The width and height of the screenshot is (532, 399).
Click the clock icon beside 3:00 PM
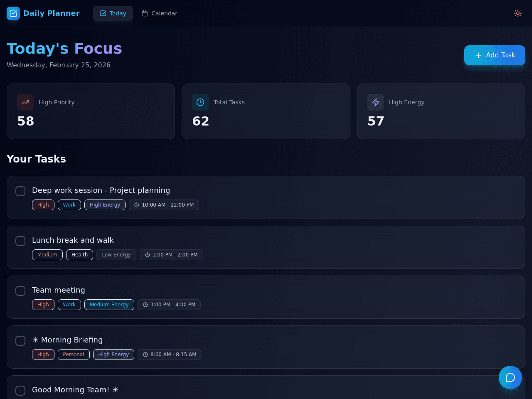(145, 305)
